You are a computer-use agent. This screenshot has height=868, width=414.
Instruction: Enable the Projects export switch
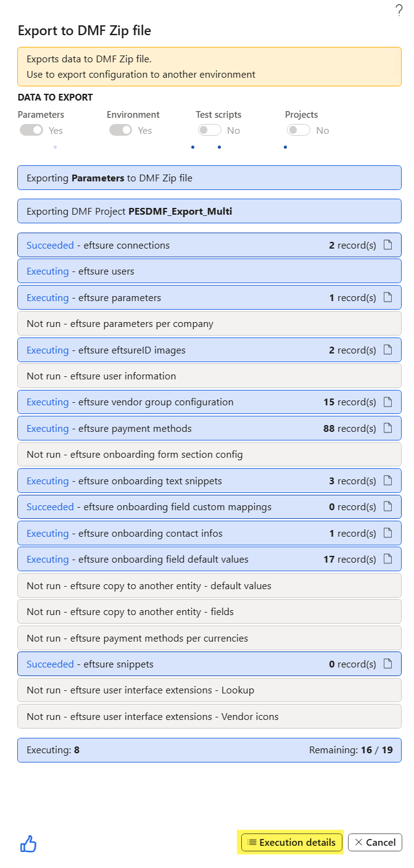coord(299,130)
